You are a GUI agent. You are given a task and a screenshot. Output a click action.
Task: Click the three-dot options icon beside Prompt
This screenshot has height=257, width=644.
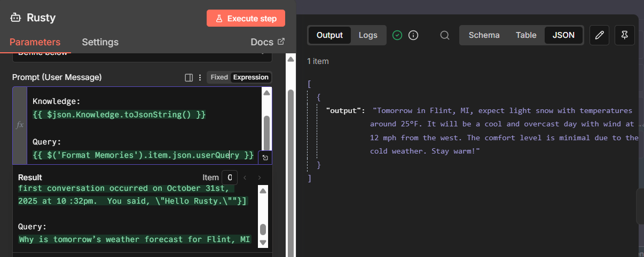[200, 77]
